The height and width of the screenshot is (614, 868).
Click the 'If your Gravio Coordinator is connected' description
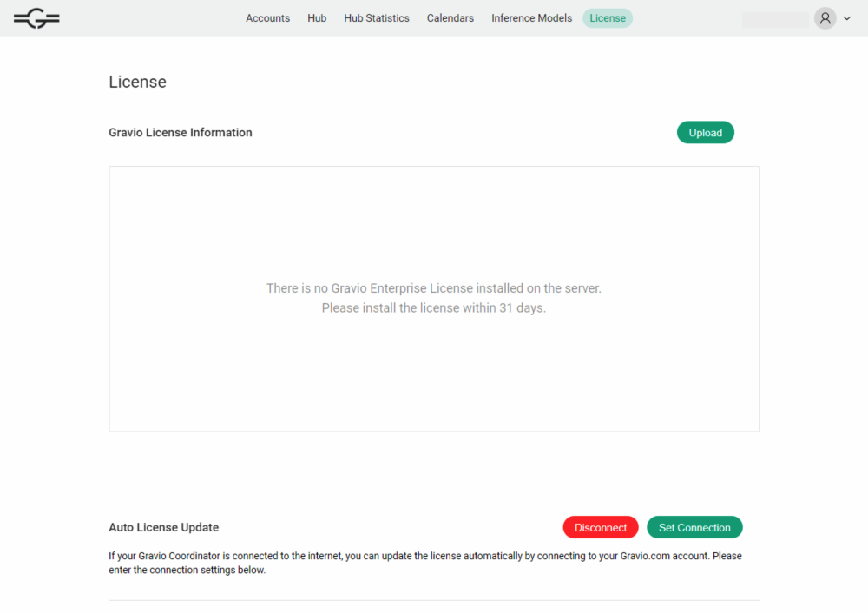[425, 563]
